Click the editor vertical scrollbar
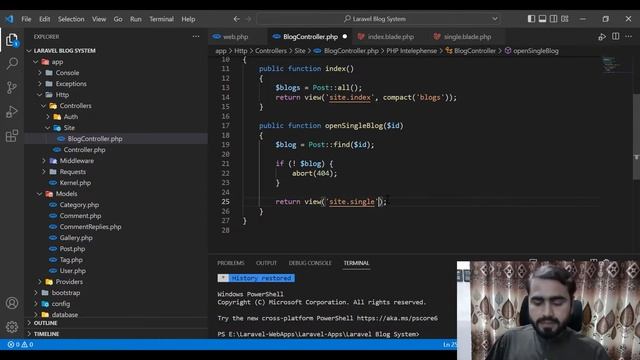 pos(636,136)
